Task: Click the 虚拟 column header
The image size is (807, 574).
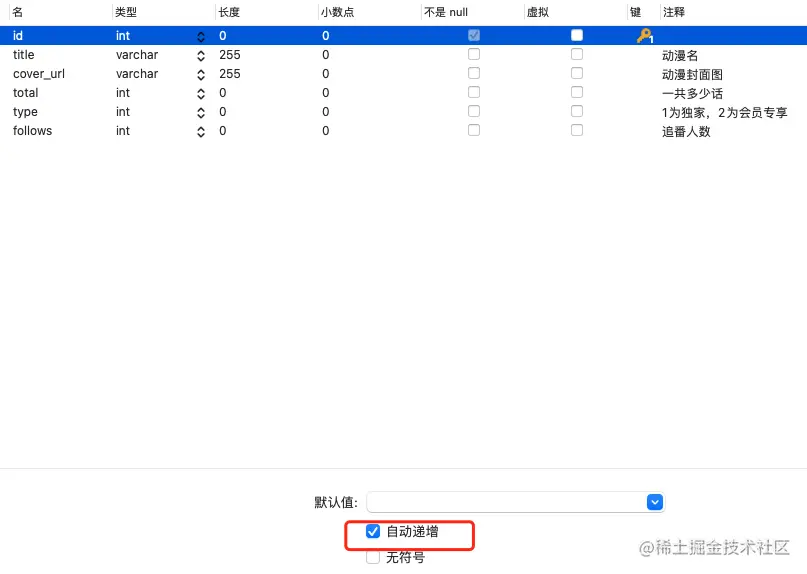Action: click(x=538, y=12)
